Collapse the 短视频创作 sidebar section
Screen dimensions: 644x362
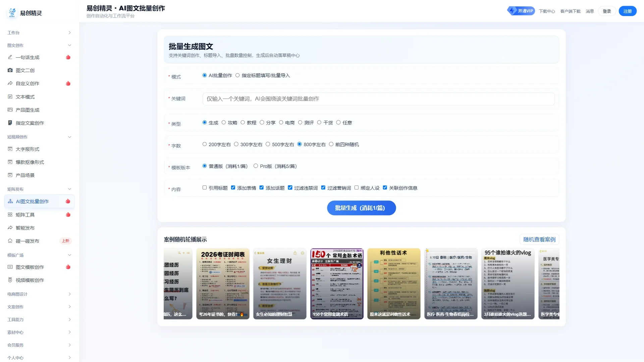(x=40, y=137)
